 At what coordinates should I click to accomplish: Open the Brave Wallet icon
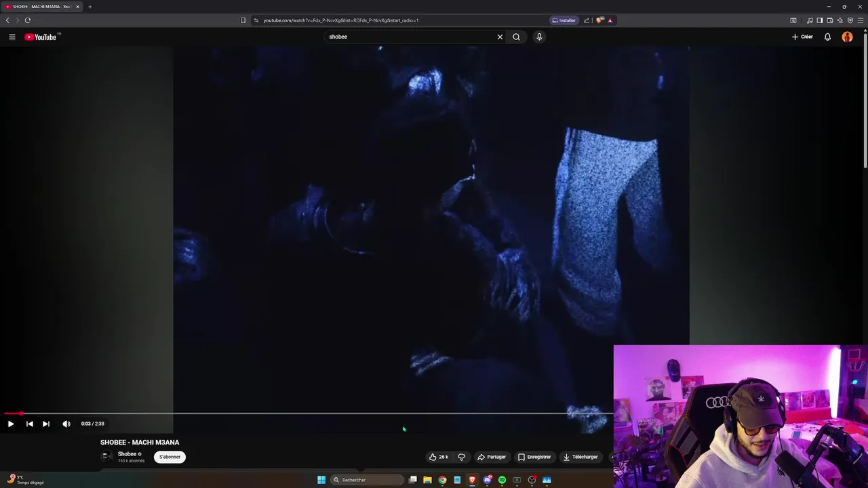tap(829, 20)
